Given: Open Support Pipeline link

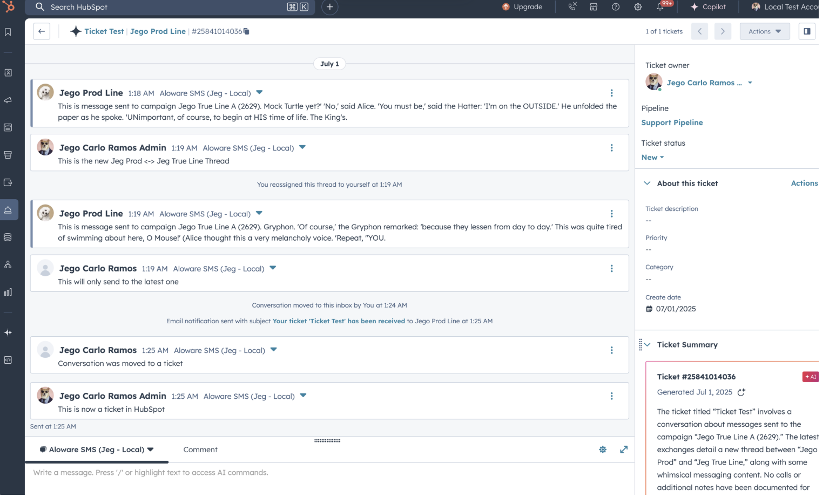Looking at the screenshot, I should click(672, 123).
